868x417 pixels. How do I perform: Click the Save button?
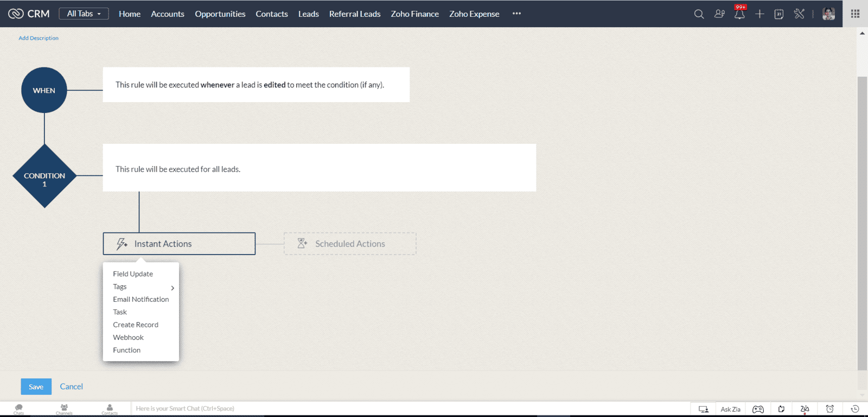click(x=36, y=387)
